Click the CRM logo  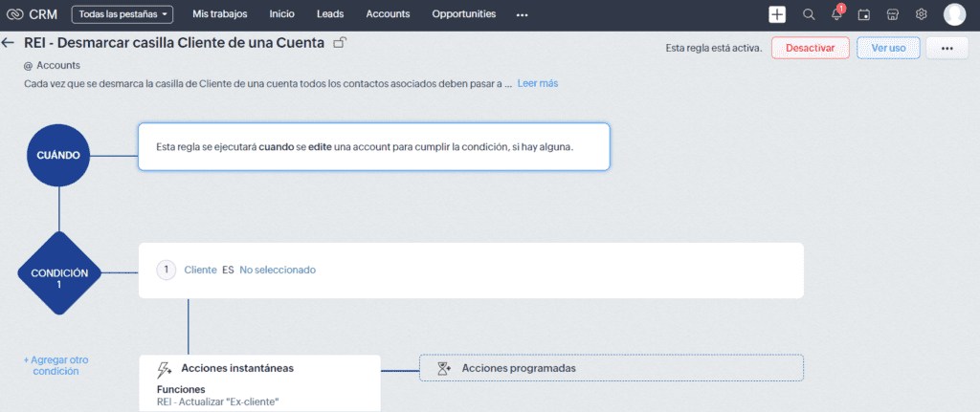click(x=32, y=14)
